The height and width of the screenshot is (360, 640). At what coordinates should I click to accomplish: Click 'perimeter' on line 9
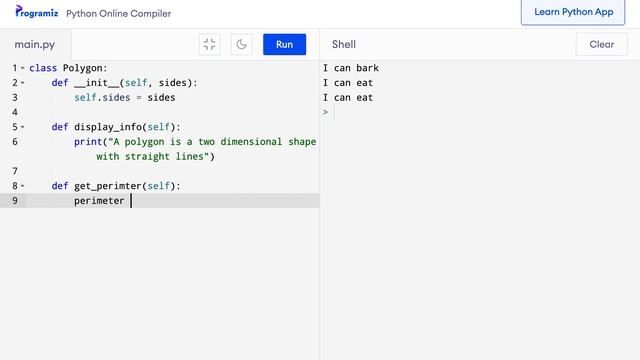pyautogui.click(x=99, y=201)
